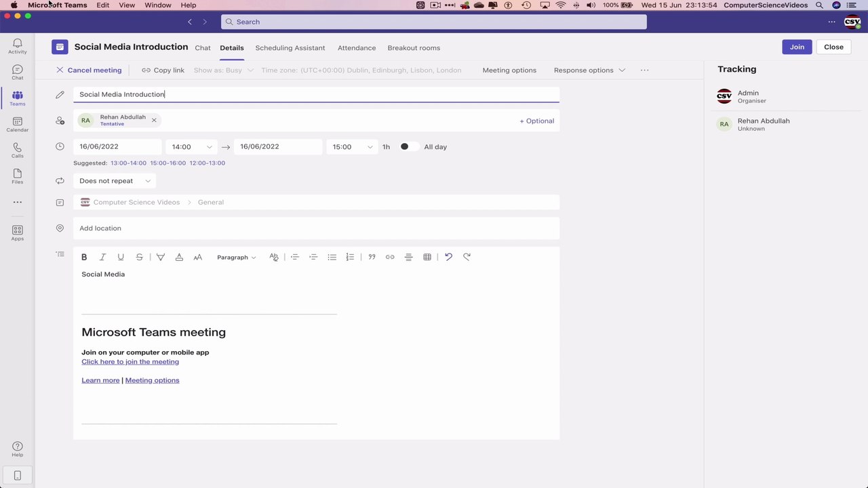Image resolution: width=868 pixels, height=488 pixels.
Task: Open macOS Spotlight search icon
Action: pyautogui.click(x=819, y=5)
